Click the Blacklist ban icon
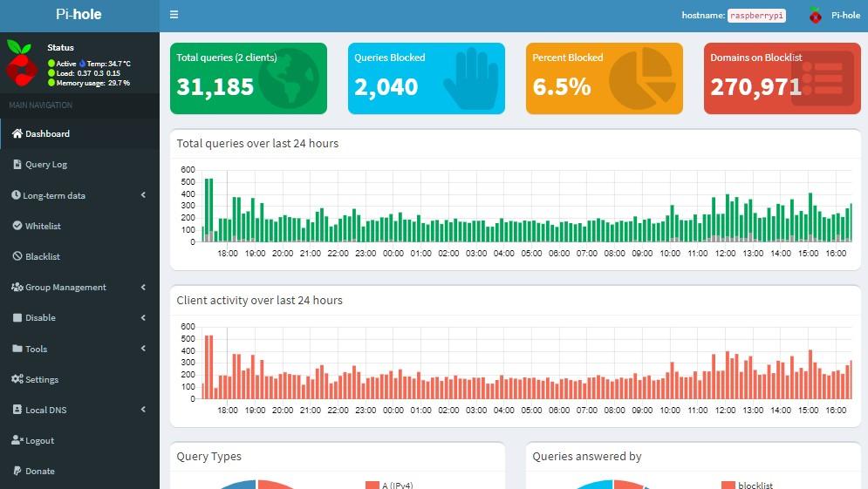Viewport: 868px width, 489px height. (17, 256)
